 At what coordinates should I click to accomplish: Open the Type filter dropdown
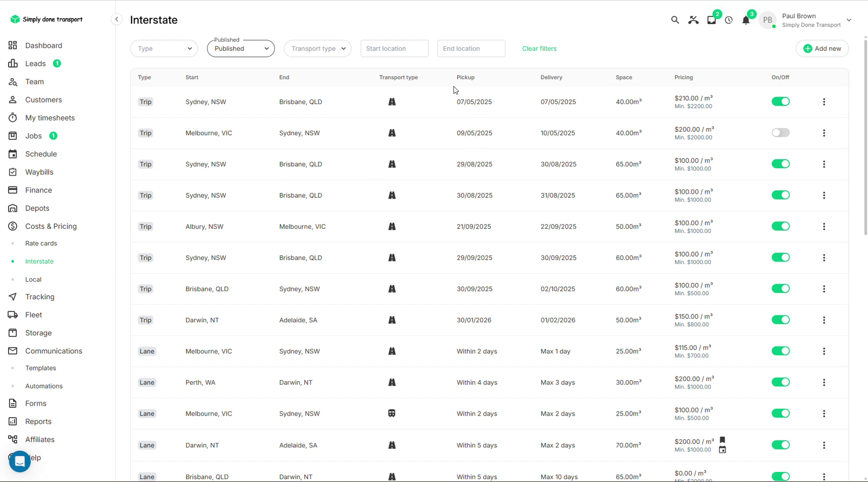coord(164,49)
